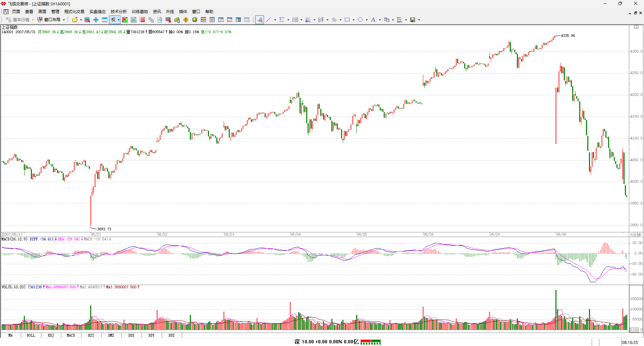Screen dimensions: 644x346
Task: Open dropdown arrow beside rectangle tool
Action: point(354,20)
